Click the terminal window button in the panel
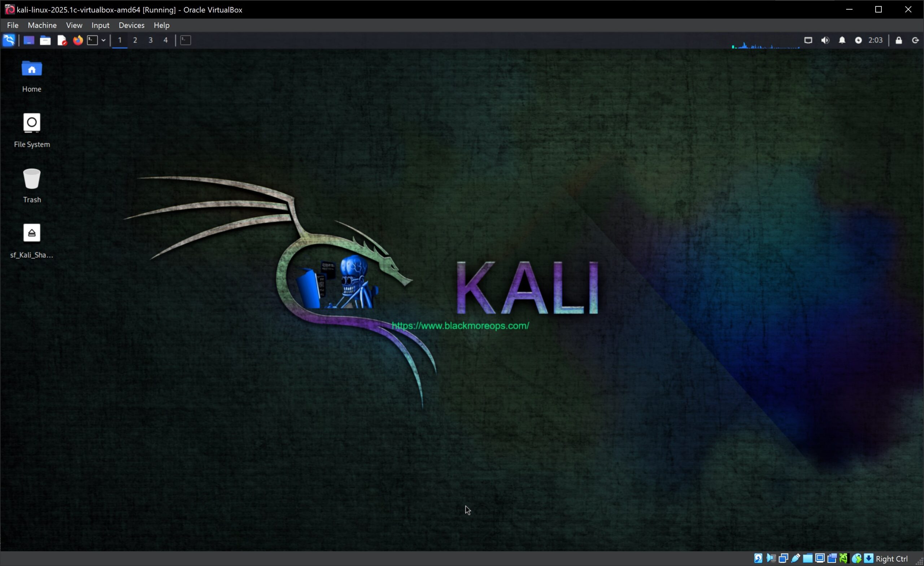The width and height of the screenshot is (924, 566). 186,40
